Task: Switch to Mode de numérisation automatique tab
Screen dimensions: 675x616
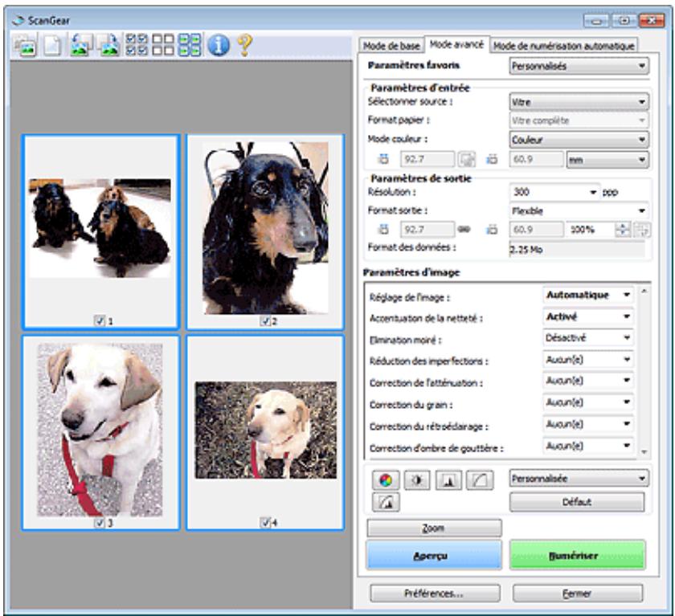Action: click(x=563, y=46)
